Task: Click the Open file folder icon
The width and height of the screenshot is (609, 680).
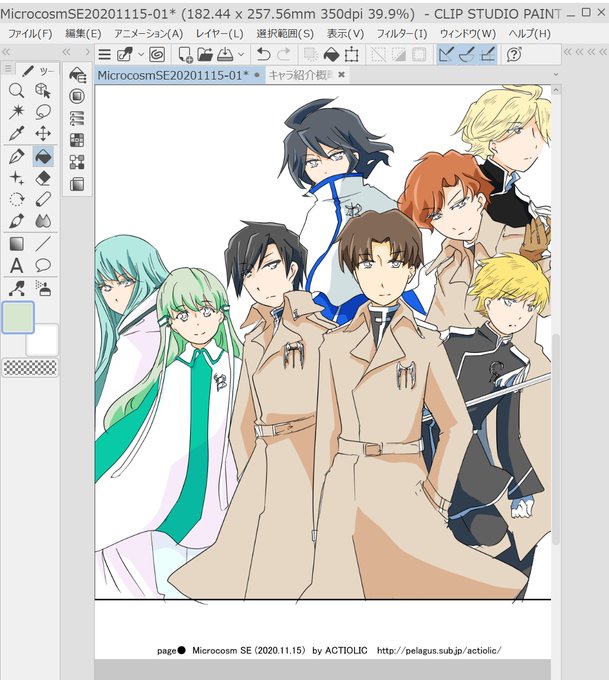Action: 205,55
